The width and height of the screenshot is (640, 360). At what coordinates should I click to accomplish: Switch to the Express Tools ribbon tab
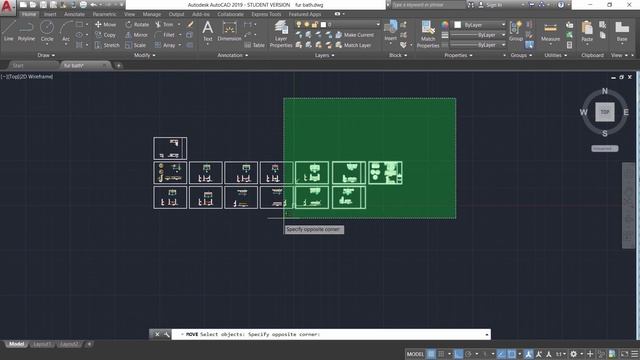click(x=266, y=14)
